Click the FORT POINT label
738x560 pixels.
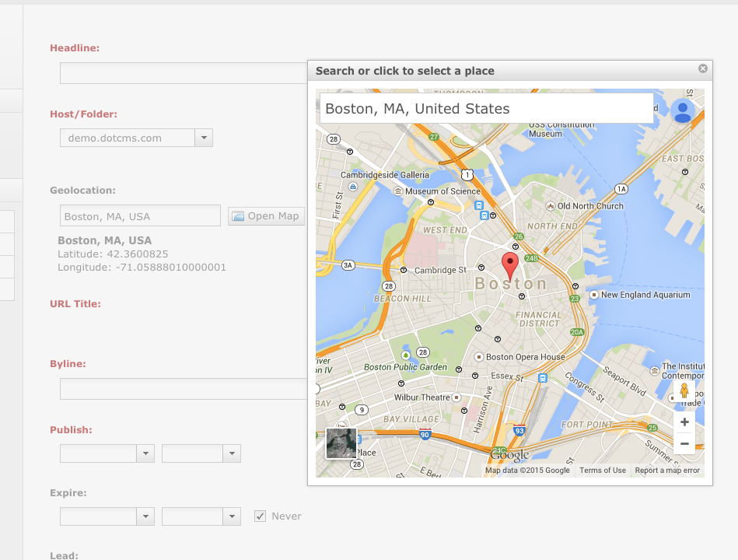[586, 425]
